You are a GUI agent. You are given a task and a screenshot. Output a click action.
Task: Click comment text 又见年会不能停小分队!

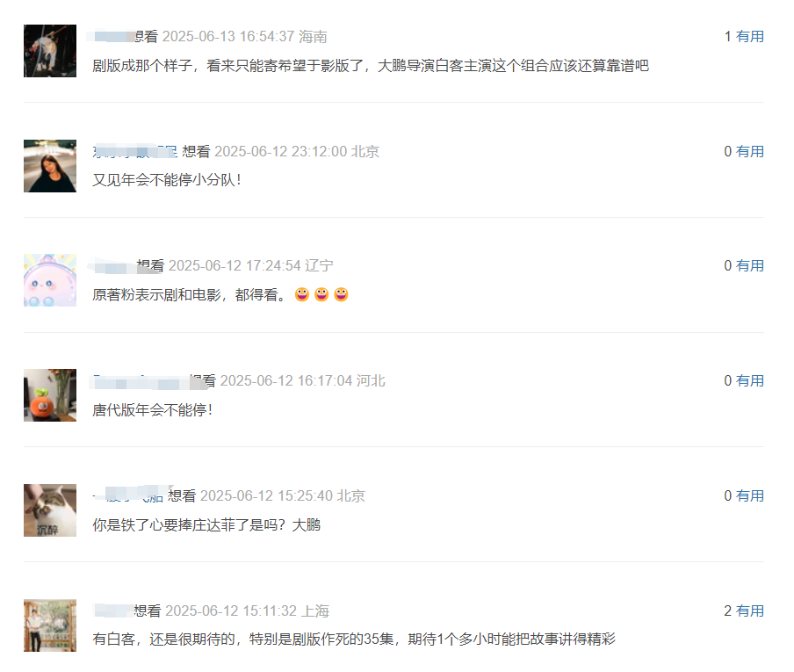point(167,180)
